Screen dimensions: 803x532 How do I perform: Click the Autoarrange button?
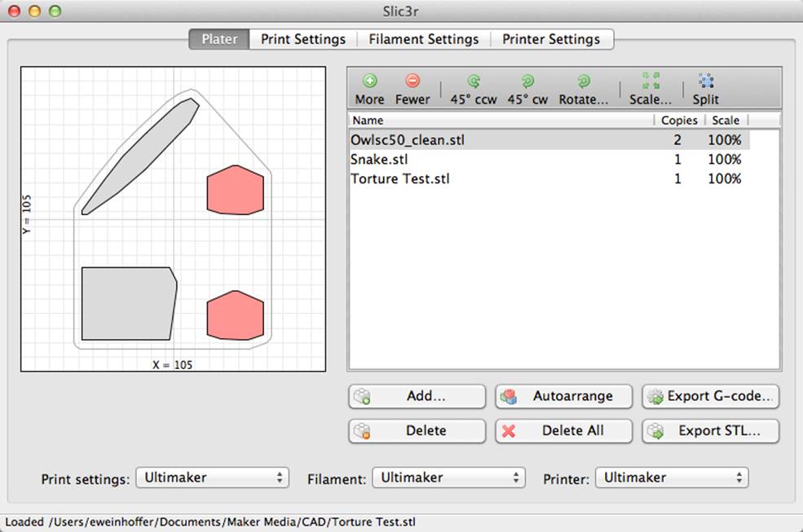564,396
